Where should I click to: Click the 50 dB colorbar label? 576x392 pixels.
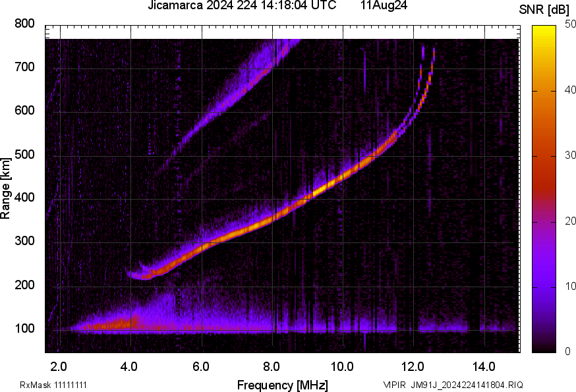coord(570,24)
